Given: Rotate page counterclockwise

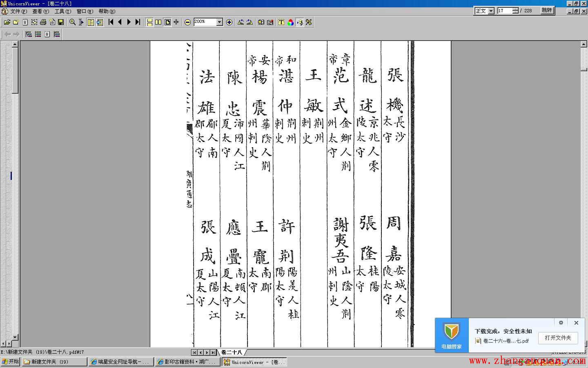Looking at the screenshot, I should click(x=241, y=22).
